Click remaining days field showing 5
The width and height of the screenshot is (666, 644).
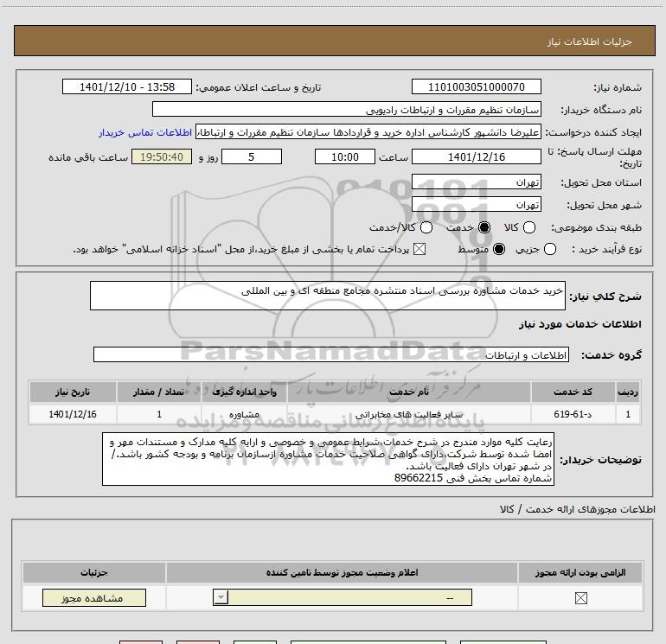click(x=252, y=156)
